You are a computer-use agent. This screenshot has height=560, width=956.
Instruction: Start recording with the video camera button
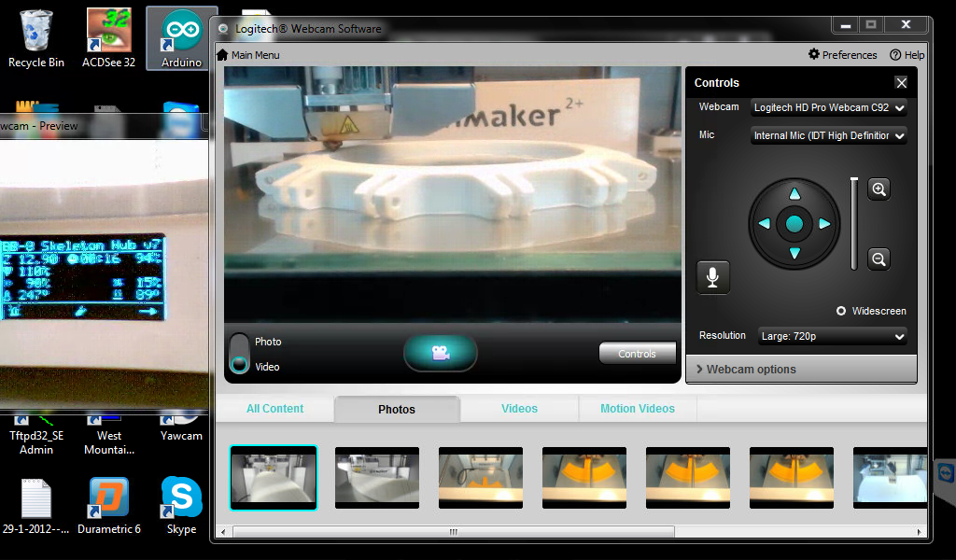pos(441,353)
